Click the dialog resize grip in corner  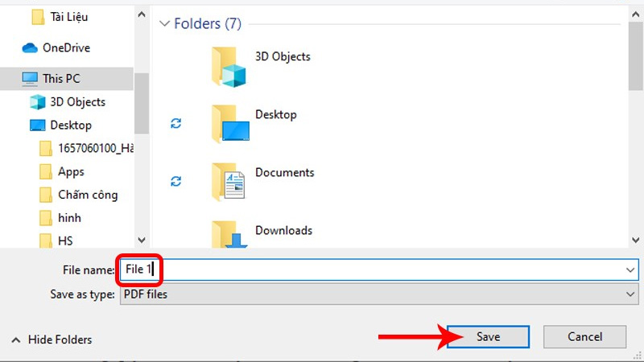click(x=638, y=356)
